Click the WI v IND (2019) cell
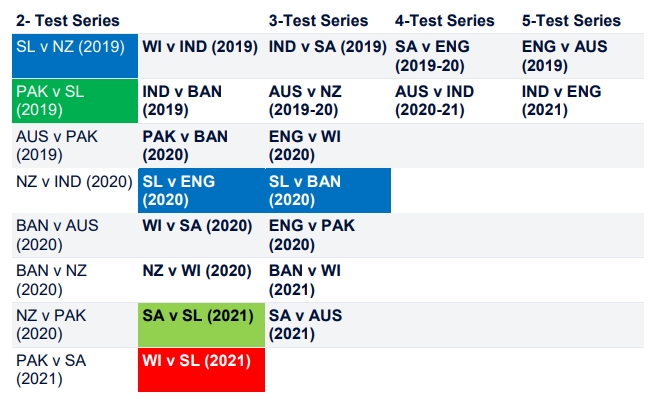This screenshot has height=402, width=654. [200, 47]
